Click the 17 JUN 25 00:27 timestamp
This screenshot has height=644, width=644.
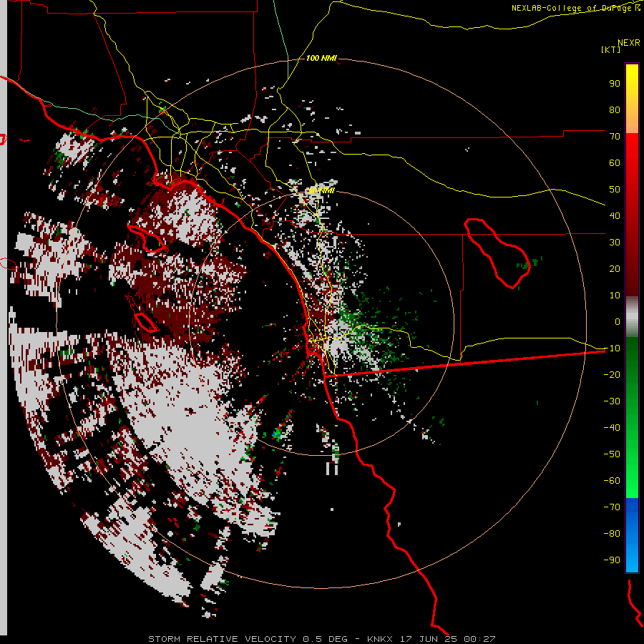(x=448, y=639)
